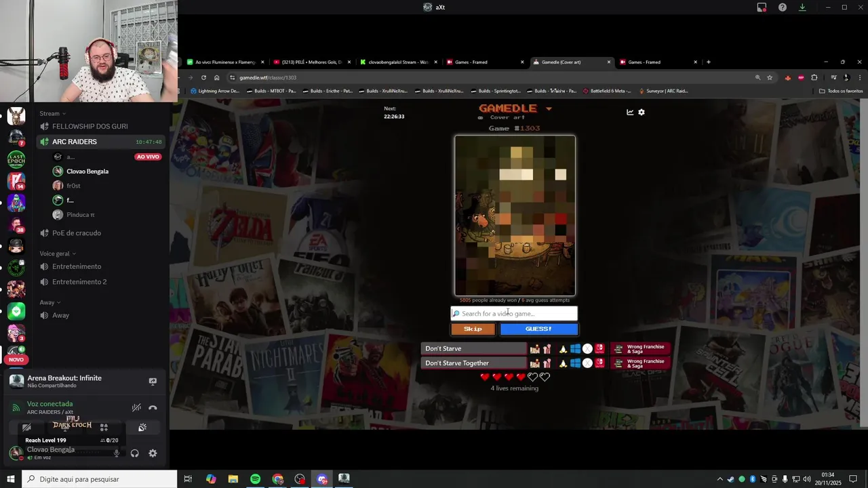Viewport: 868px width, 488px height.
Task: Click the orange Skip button
Action: [473, 329]
